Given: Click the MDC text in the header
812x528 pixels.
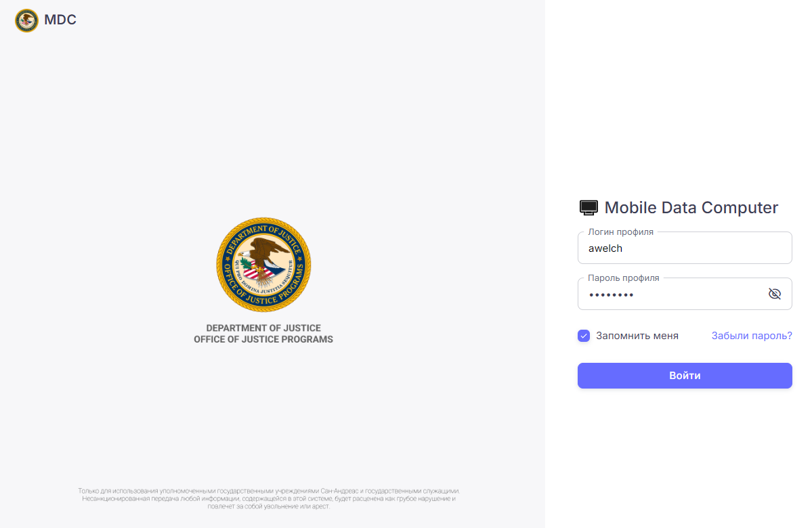Looking at the screenshot, I should tap(60, 20).
